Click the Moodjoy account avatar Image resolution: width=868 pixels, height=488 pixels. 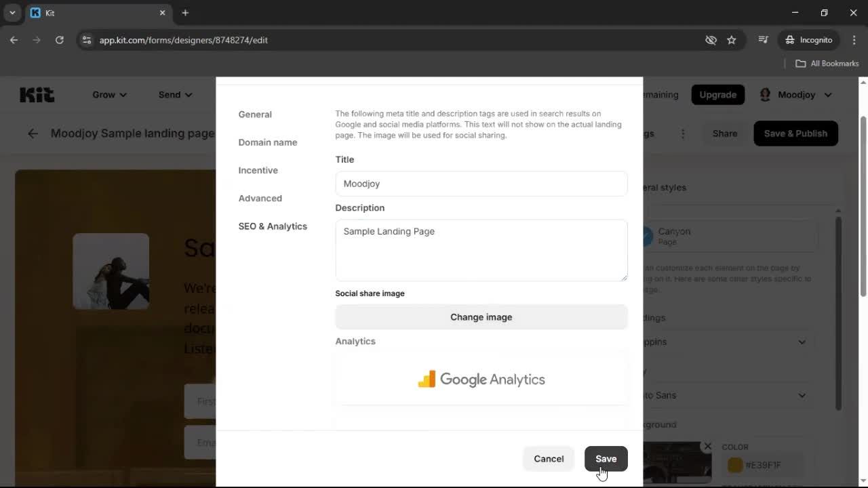(765, 95)
